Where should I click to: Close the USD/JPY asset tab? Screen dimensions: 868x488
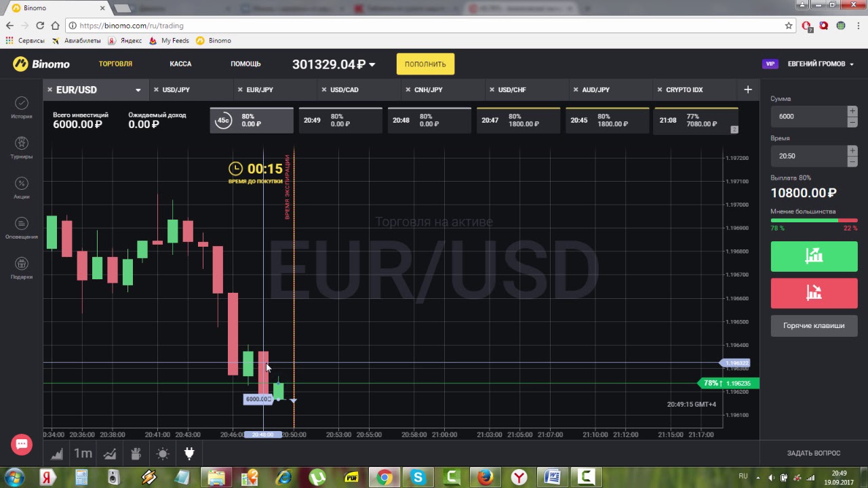tap(156, 89)
